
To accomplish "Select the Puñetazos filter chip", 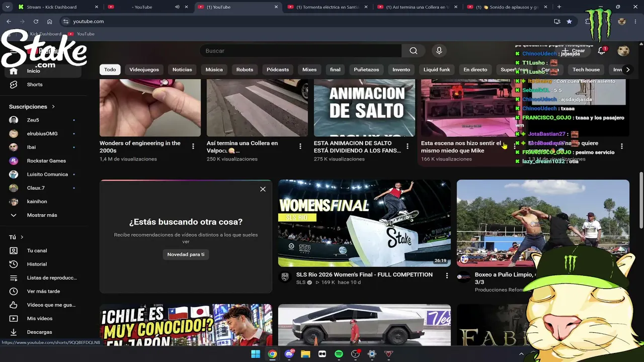I will pyautogui.click(x=366, y=70).
